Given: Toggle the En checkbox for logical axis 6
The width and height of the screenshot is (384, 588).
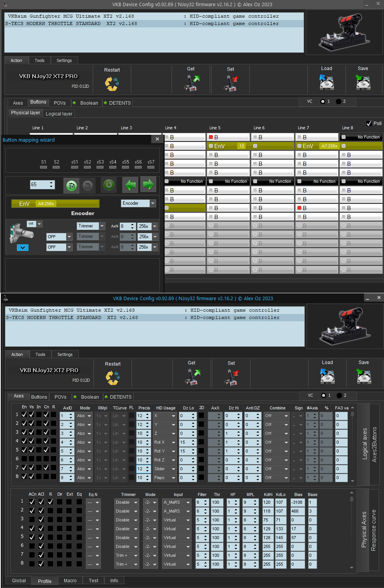Looking at the screenshot, I should click(24, 459).
